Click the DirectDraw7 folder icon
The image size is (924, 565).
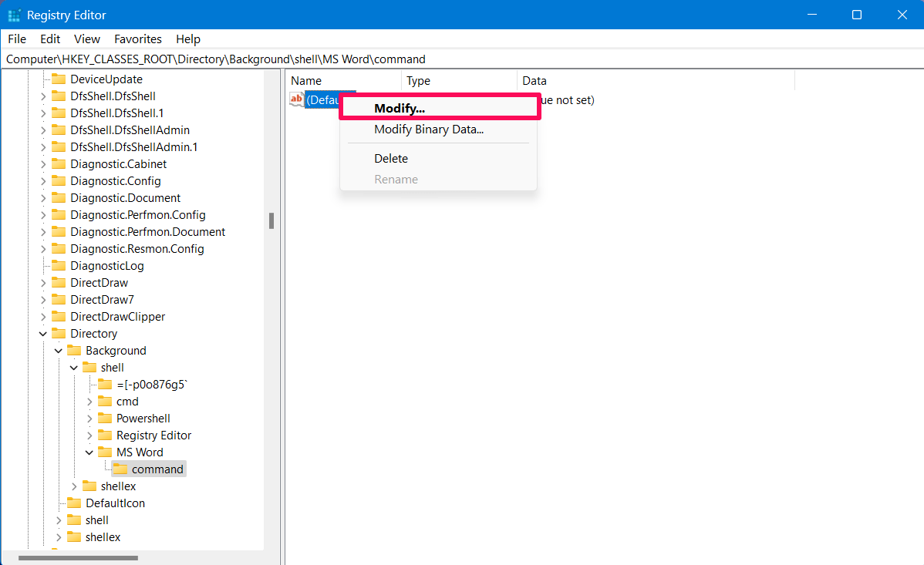(59, 299)
